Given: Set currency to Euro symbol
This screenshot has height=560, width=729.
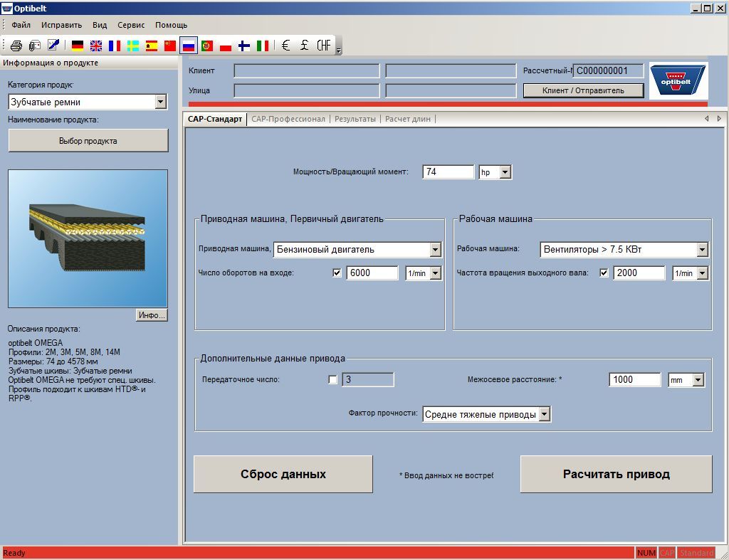Looking at the screenshot, I should tap(285, 46).
